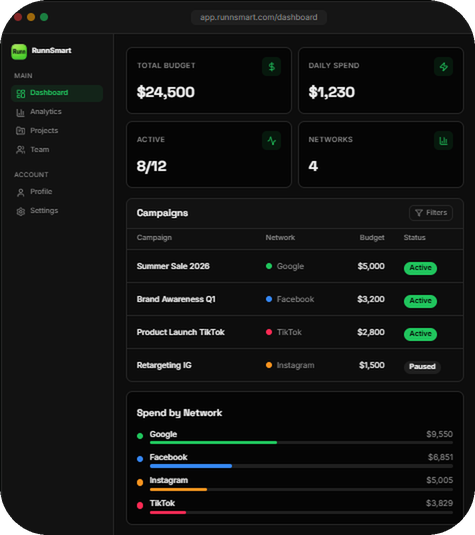The width and height of the screenshot is (475, 535).
Task: Click Active badge for Brand Awareness Q1
Action: click(x=420, y=301)
